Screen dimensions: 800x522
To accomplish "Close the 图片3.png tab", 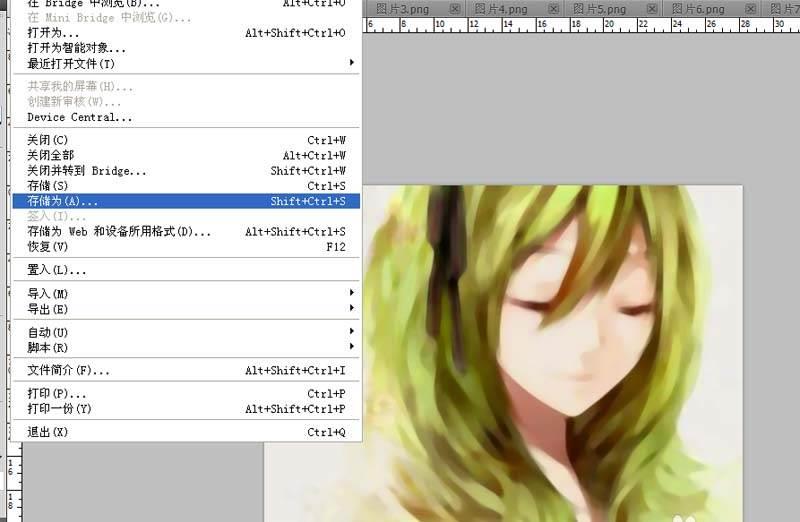I will [455, 9].
